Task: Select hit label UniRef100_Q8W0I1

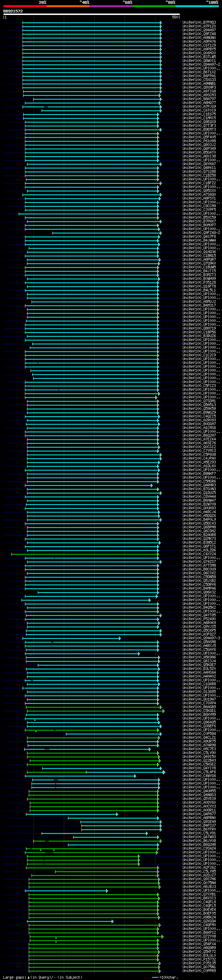Action: pos(199,60)
